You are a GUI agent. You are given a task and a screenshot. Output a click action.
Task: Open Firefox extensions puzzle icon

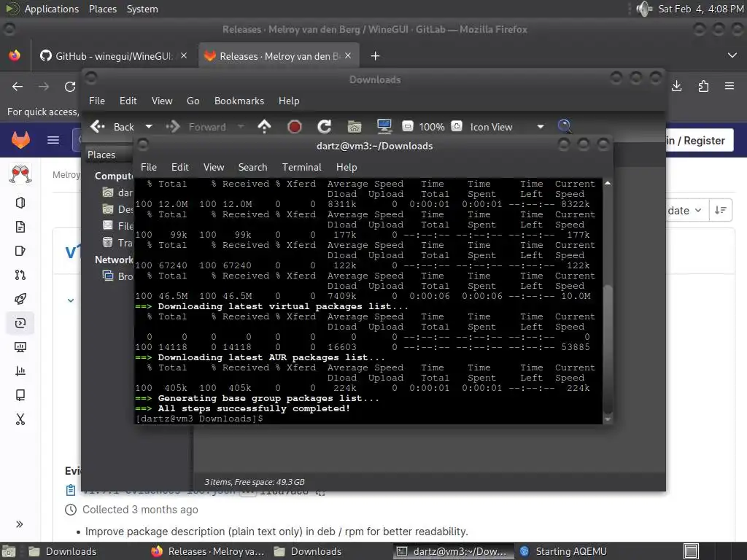click(x=703, y=86)
